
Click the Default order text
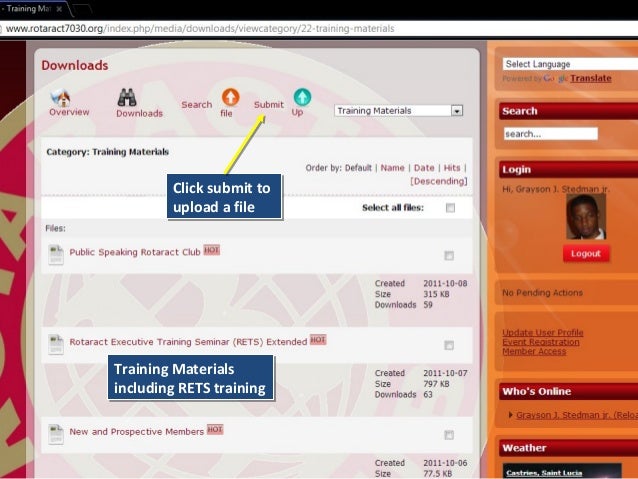[358, 168]
